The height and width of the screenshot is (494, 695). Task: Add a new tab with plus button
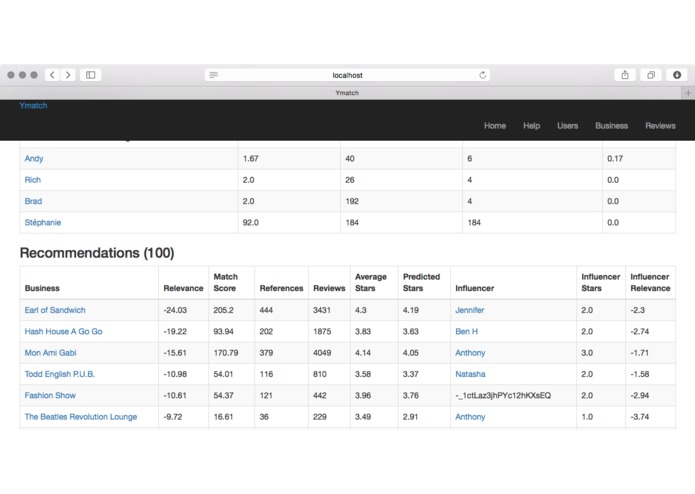pos(688,93)
